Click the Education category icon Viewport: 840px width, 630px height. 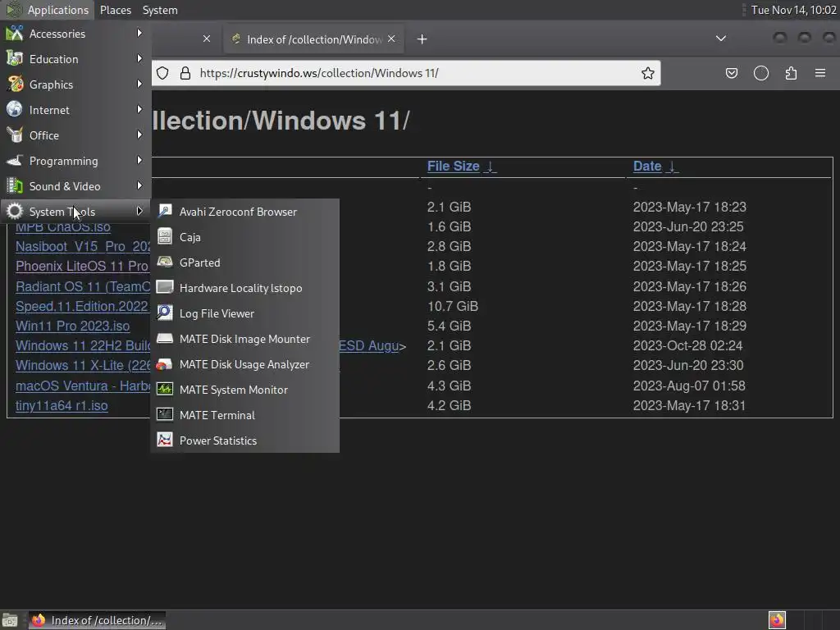pos(15,58)
